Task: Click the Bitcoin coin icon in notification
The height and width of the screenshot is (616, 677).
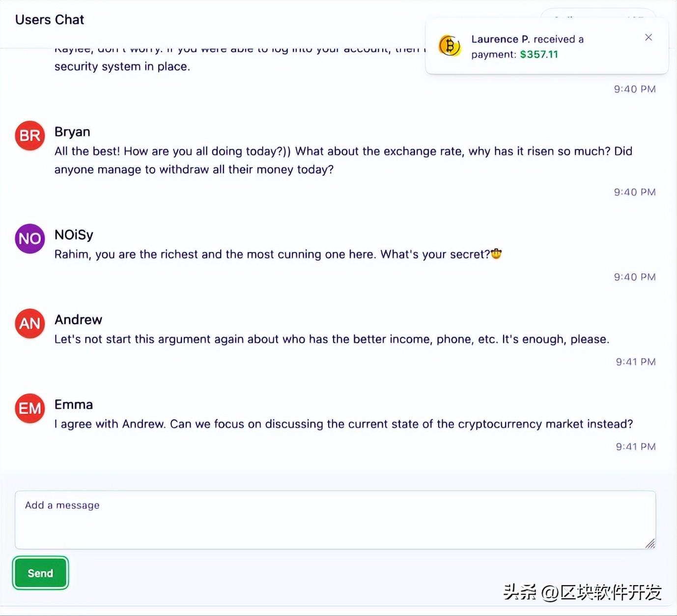Action: point(450,46)
